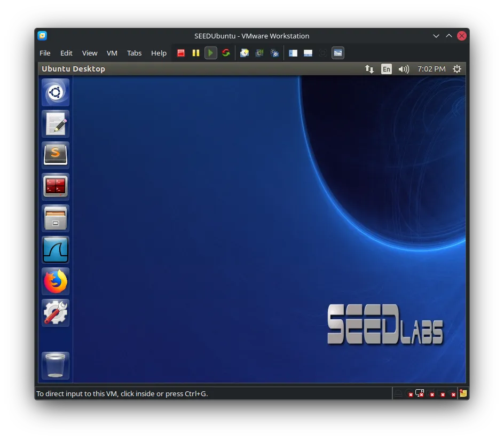Viewport: 504px width, 441px height.
Task: Open the Tabs menu
Action: [134, 53]
